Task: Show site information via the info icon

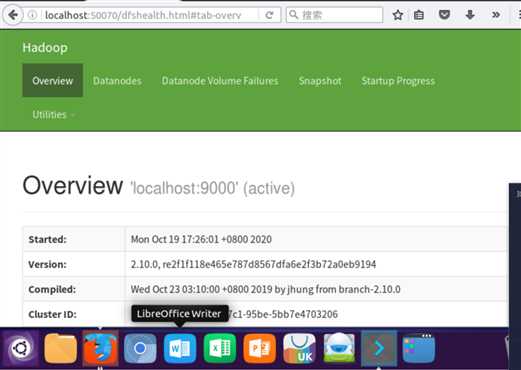Action: click(32, 15)
